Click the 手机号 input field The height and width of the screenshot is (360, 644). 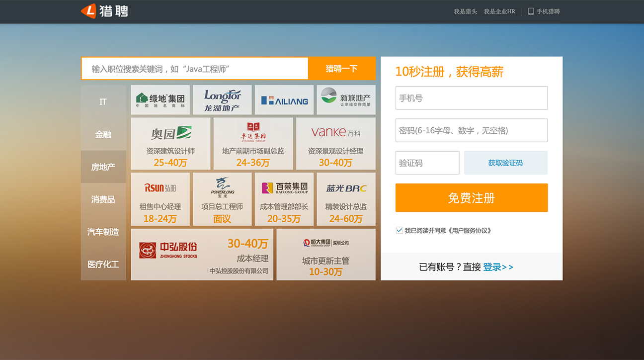pos(472,98)
